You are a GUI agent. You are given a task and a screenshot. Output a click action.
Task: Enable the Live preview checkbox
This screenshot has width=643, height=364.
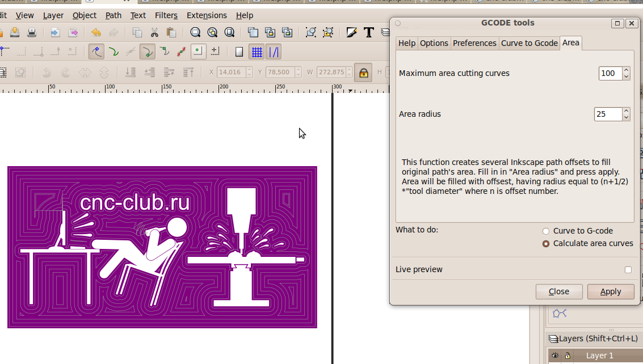[x=628, y=270]
